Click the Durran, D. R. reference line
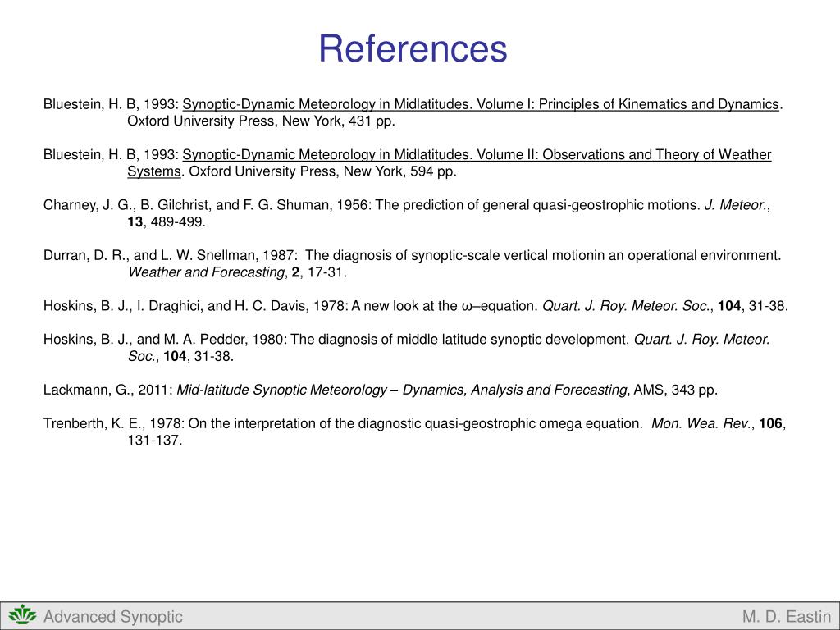 (x=412, y=256)
